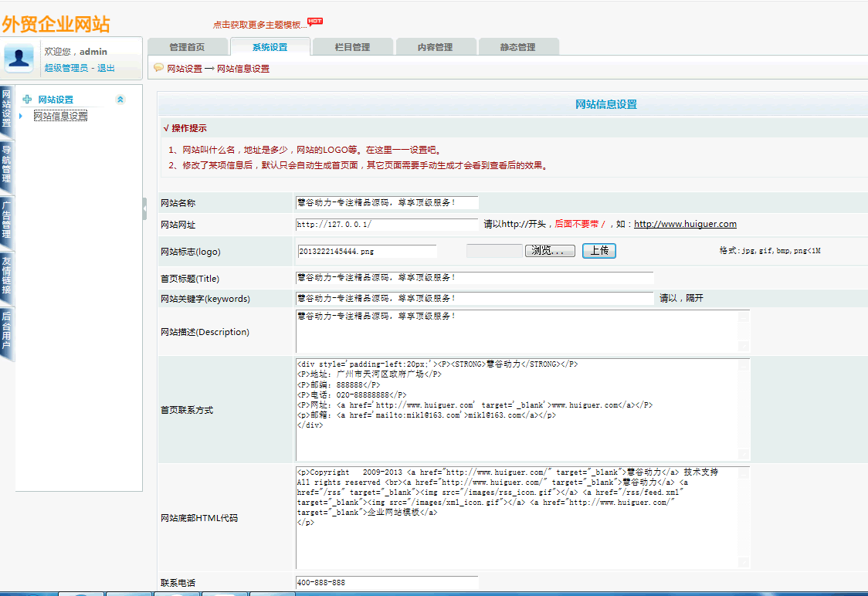Open 网站信息设置 in the left tree

coord(60,116)
